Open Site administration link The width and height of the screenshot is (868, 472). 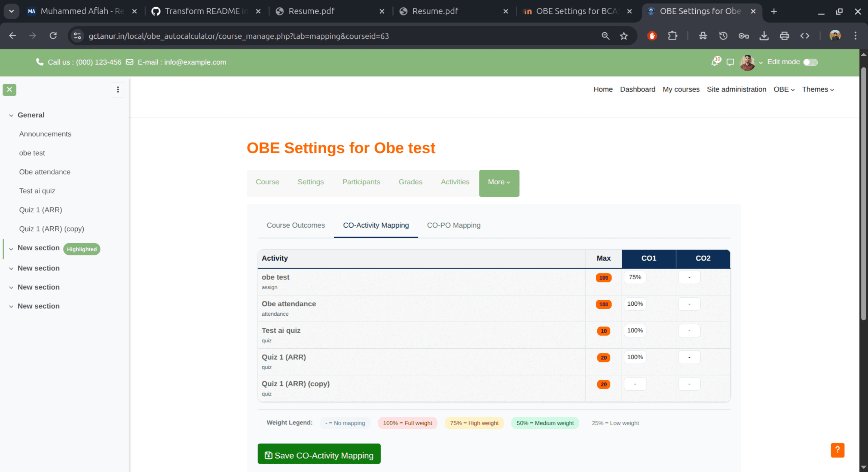pyautogui.click(x=736, y=89)
